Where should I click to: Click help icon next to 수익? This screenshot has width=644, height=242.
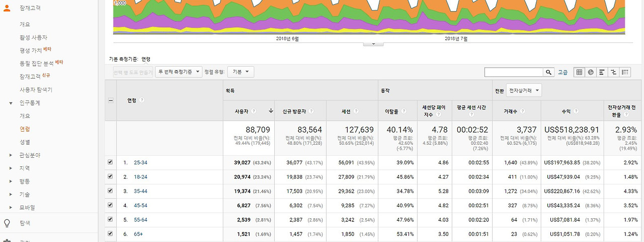click(x=576, y=111)
